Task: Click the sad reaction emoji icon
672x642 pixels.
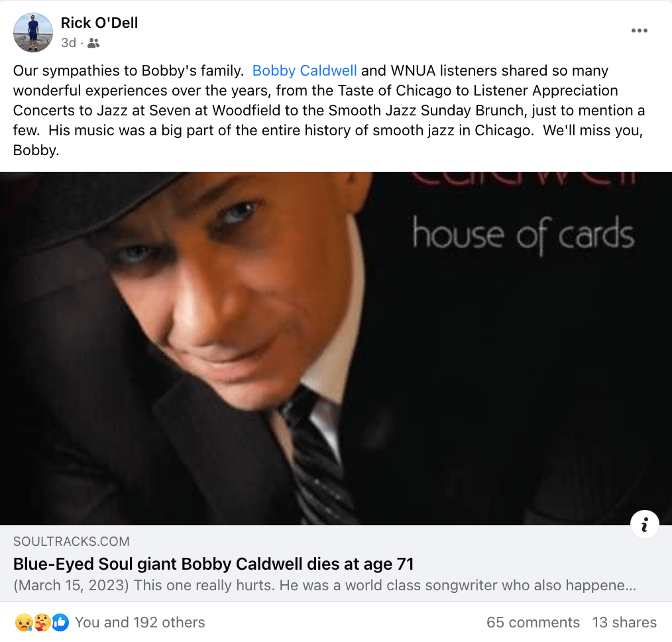Action: coord(24,622)
